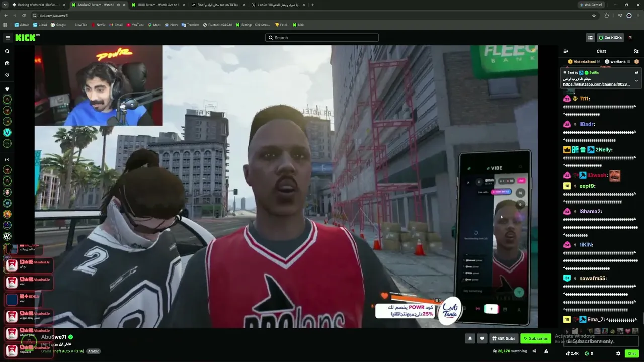Open the Google bookmark

coord(58,25)
